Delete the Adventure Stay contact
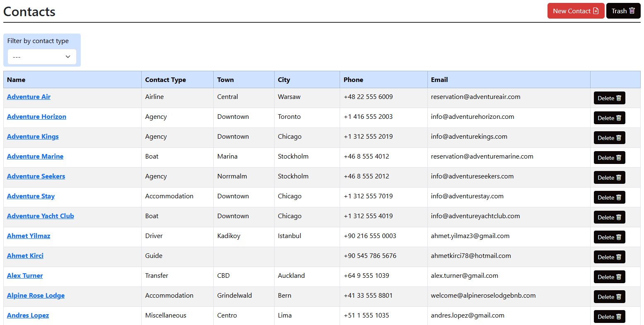The width and height of the screenshot is (644, 325). 609,197
